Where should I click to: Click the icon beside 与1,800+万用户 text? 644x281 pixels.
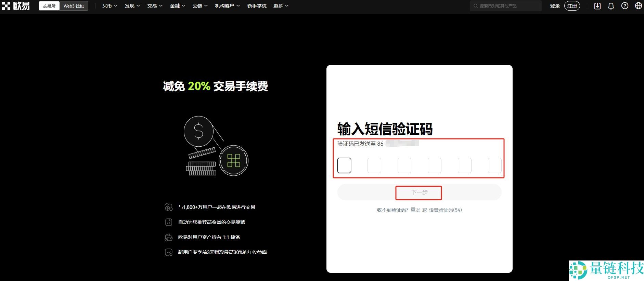[169, 207]
